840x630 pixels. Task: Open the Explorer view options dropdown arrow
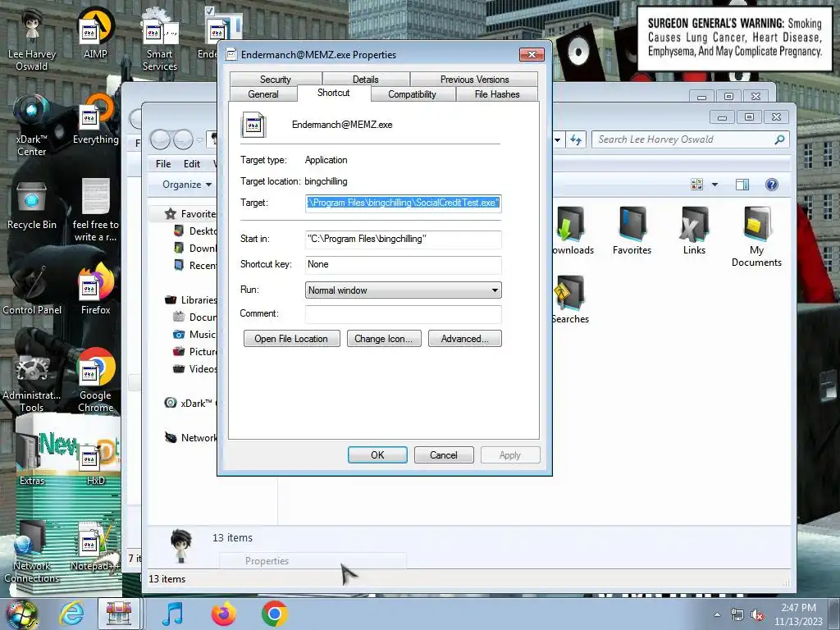pyautogui.click(x=714, y=185)
